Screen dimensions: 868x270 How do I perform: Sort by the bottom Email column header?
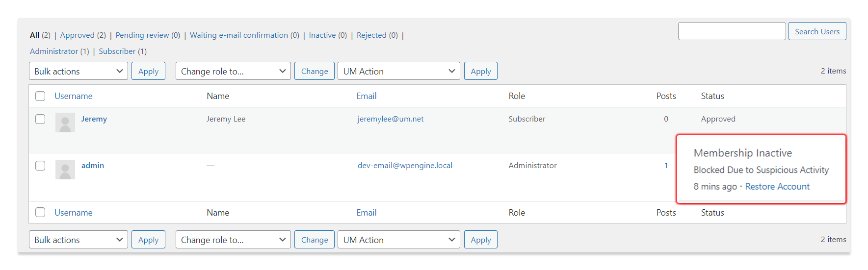tap(367, 213)
